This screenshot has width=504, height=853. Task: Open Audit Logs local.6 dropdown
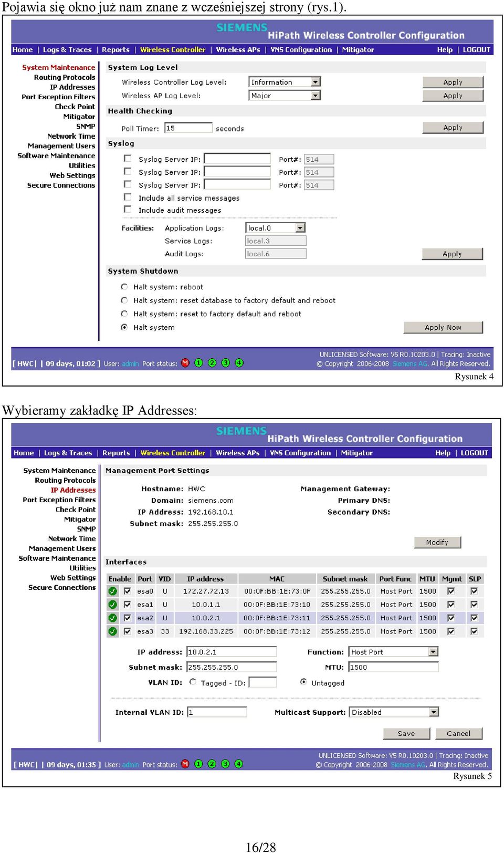(x=276, y=254)
